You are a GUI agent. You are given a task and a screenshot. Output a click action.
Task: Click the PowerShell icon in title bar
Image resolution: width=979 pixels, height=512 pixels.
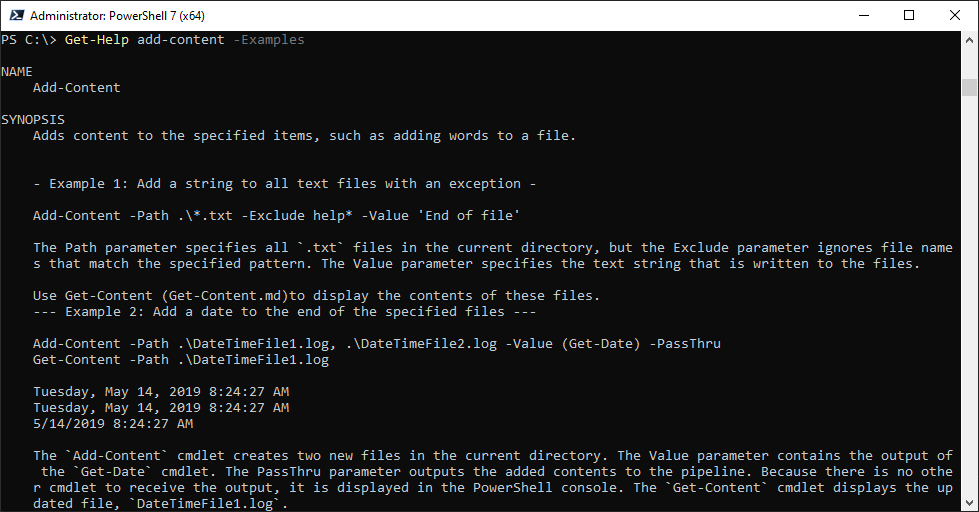point(15,15)
